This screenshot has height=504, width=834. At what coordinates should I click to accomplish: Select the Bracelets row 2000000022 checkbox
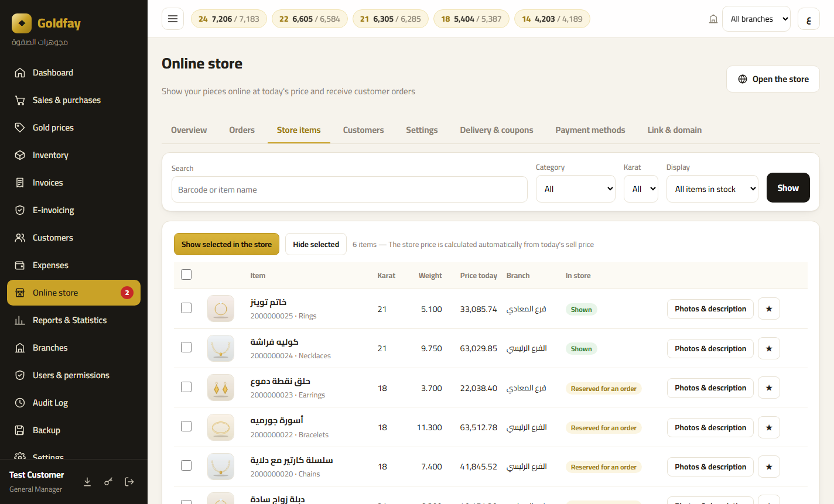pos(186,426)
